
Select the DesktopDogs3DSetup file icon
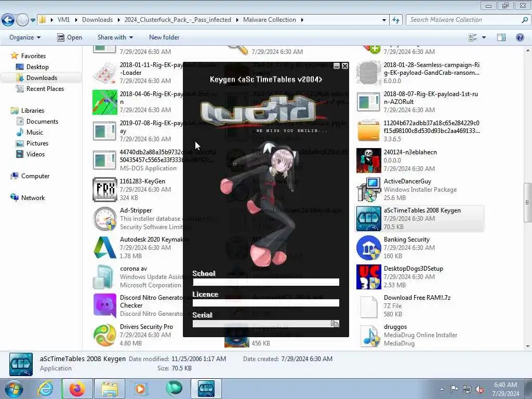click(x=369, y=277)
